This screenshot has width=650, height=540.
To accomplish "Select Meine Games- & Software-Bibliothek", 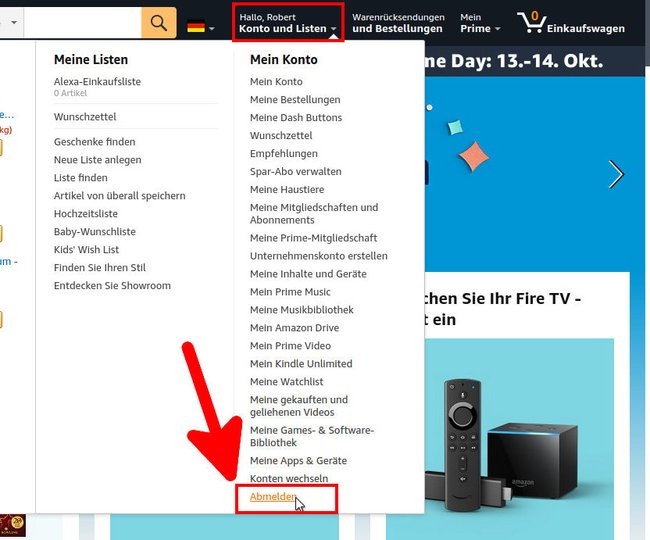I will [312, 436].
